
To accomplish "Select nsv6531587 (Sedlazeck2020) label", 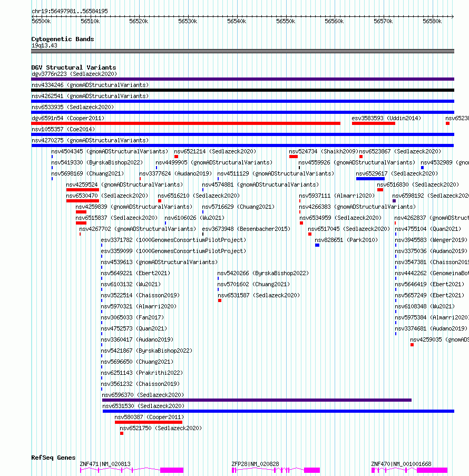I will 258,296.
